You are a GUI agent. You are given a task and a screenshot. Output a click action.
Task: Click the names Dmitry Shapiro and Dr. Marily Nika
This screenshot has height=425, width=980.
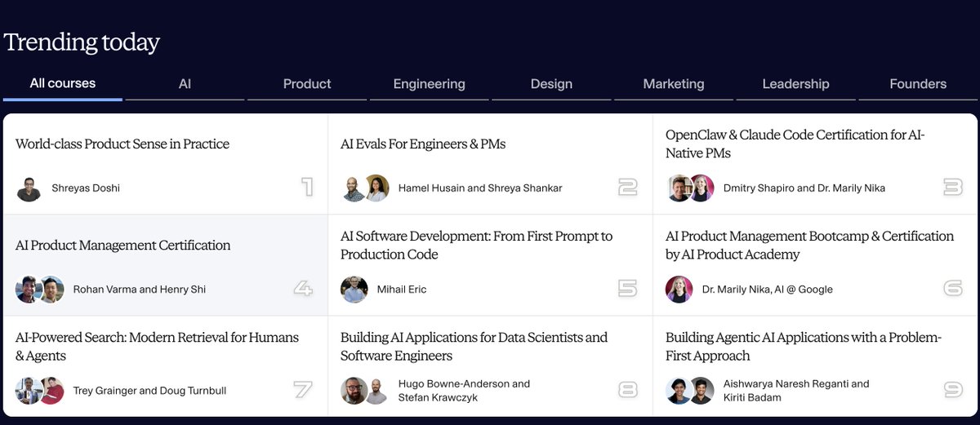804,188
